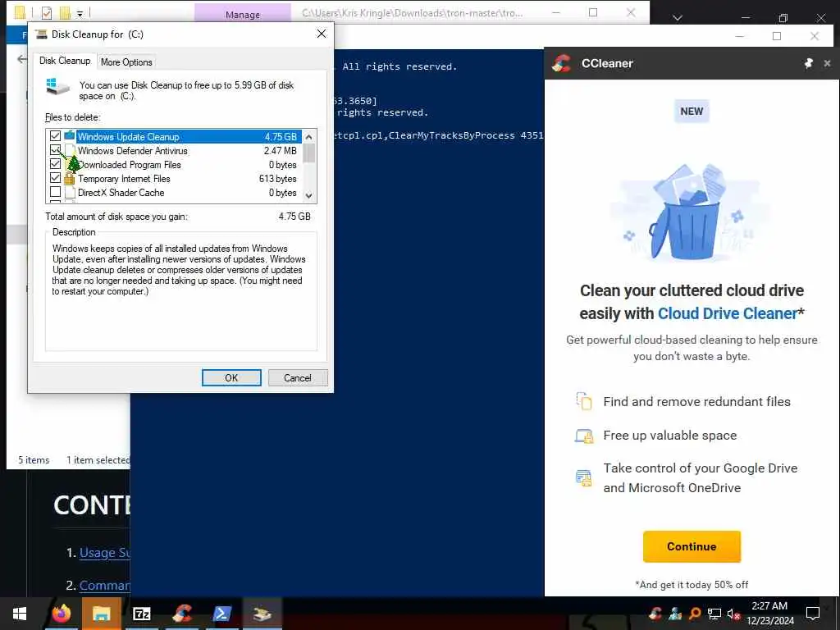Viewport: 840px width, 630px height.
Task: Select the Disk Cleanup tab
Action: (x=65, y=61)
